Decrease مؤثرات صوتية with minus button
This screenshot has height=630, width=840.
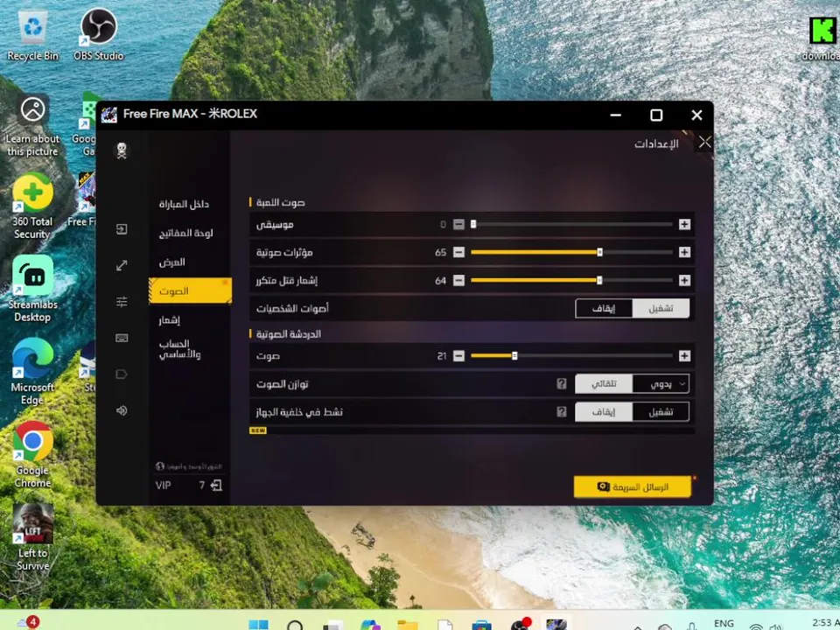point(458,252)
